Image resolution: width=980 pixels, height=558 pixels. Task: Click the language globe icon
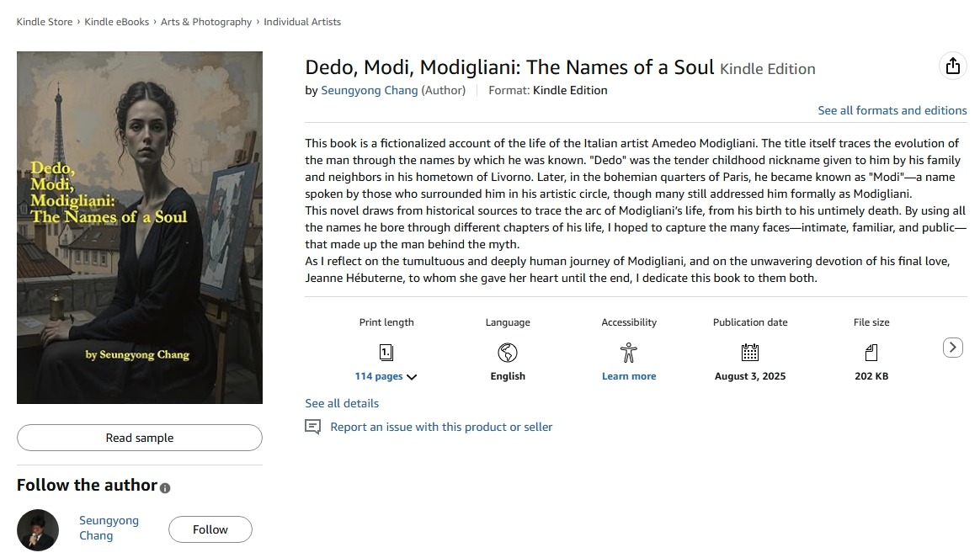click(x=508, y=352)
